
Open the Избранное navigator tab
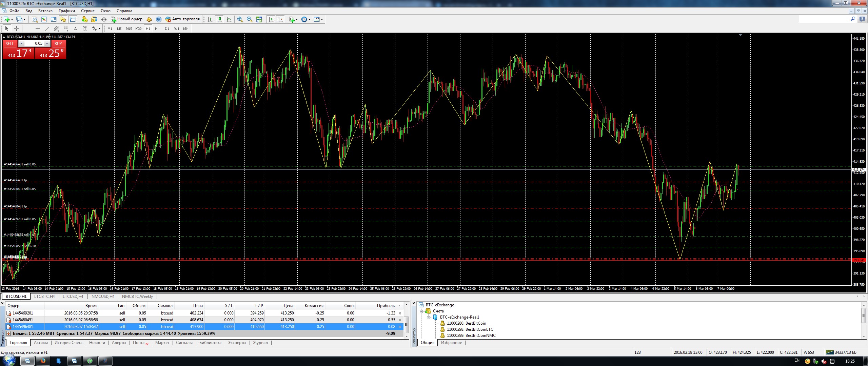tap(451, 343)
